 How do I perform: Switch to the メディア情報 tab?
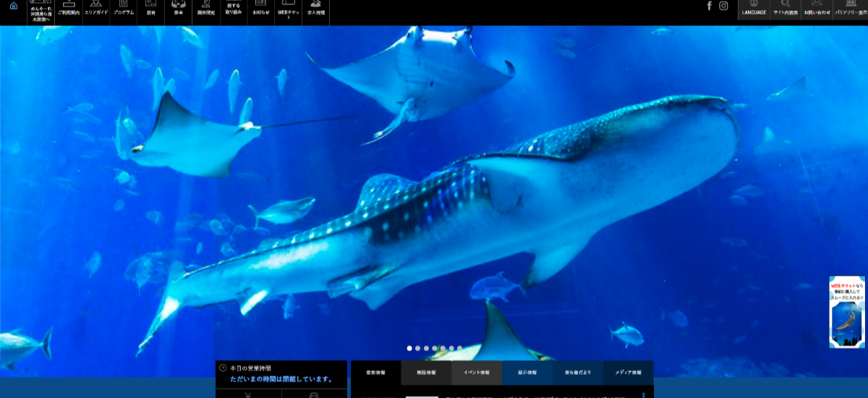coord(628,373)
